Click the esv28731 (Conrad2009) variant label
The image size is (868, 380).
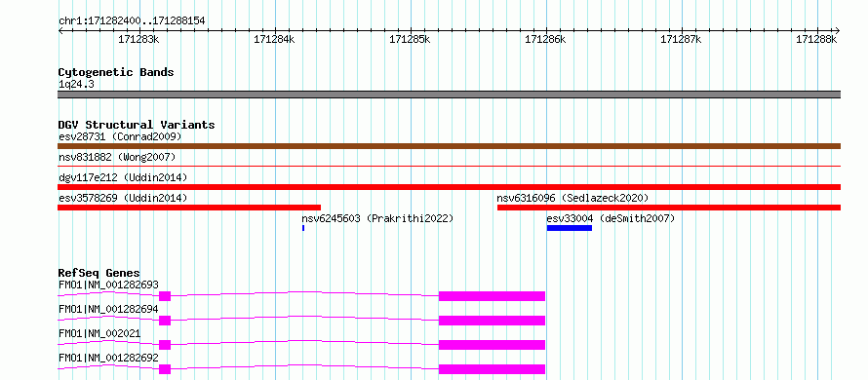click(120, 136)
